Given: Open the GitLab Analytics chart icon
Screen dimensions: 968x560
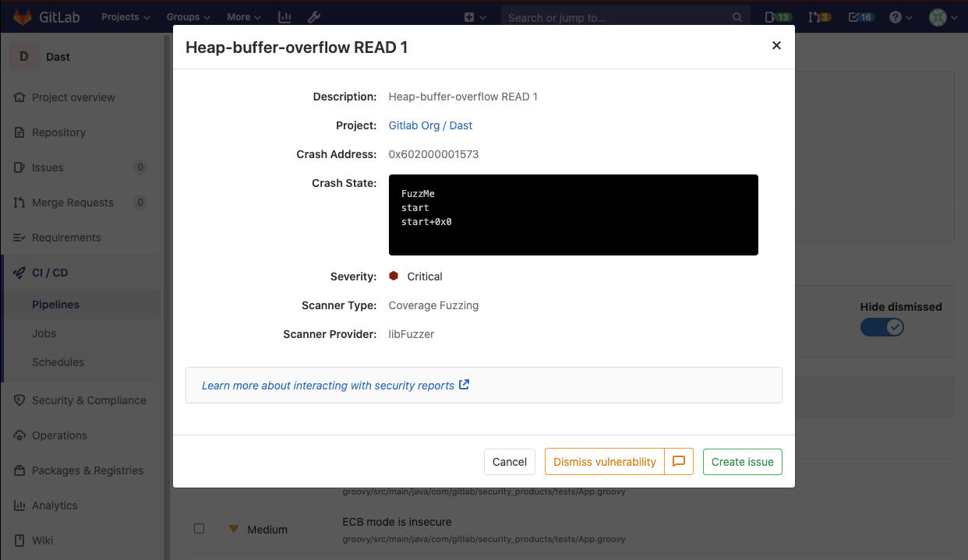Looking at the screenshot, I should click(x=284, y=16).
